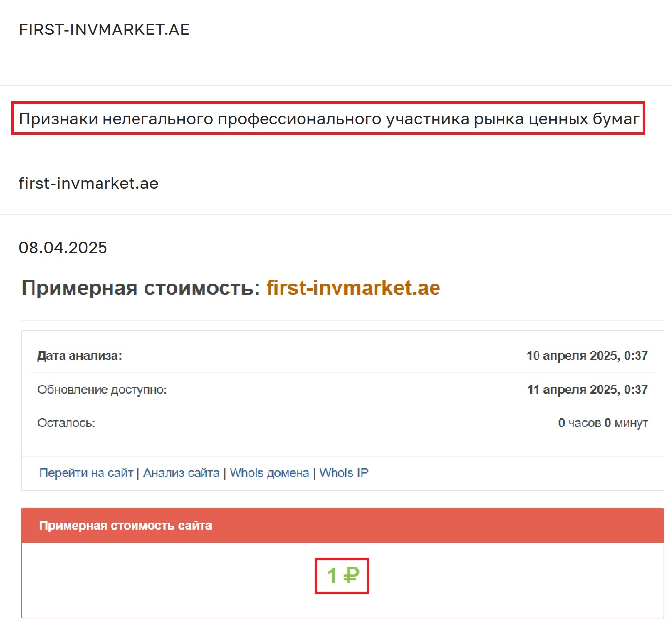Screen dimensions: 672x629
Task: Click the green ruble currency symbol
Action: tap(351, 575)
